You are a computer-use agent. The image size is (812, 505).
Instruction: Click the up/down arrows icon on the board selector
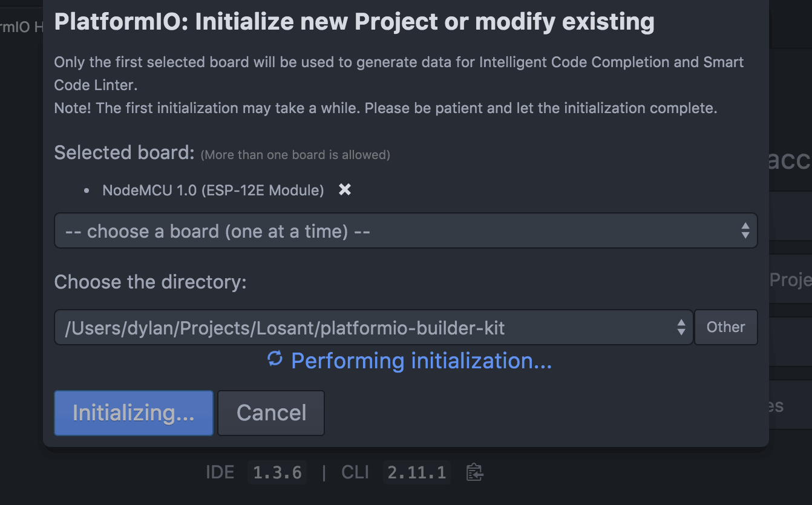tap(744, 230)
